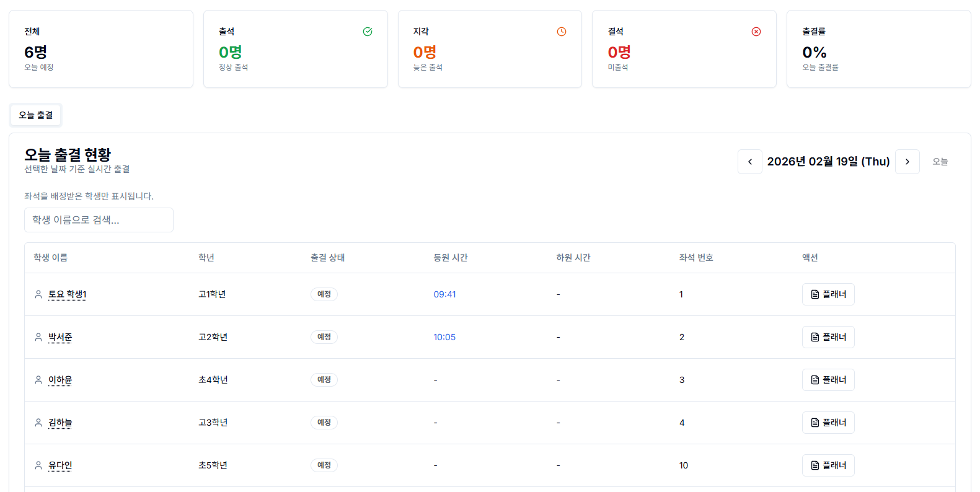Click the green check icon on 출석 card
The image size is (980, 492).
click(368, 32)
